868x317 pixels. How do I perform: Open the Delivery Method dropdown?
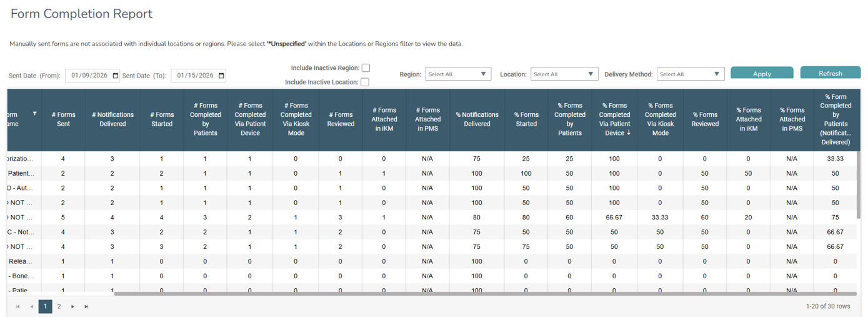(x=690, y=74)
